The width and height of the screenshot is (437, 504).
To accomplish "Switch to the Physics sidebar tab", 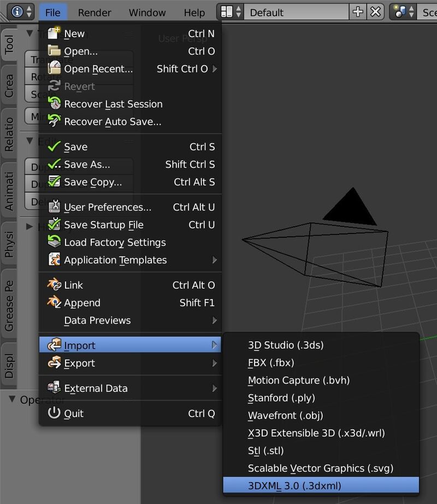I will 9,244.
